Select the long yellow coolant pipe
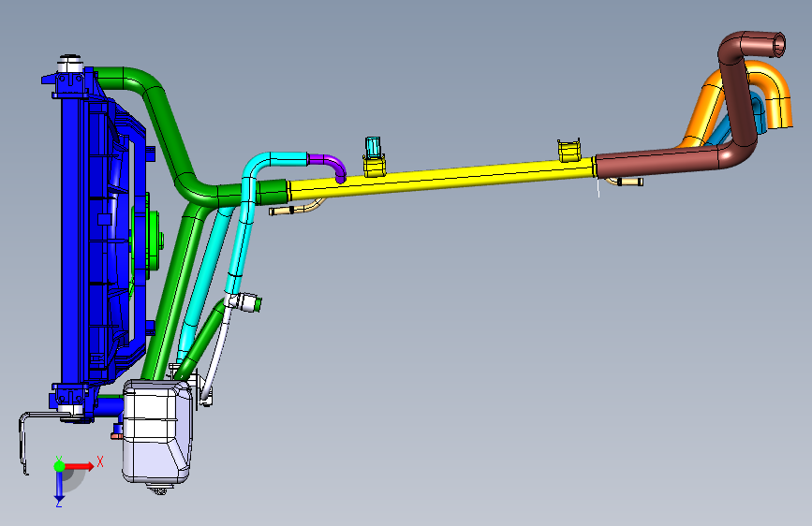Viewport: 812px width, 526px height. pos(440,179)
